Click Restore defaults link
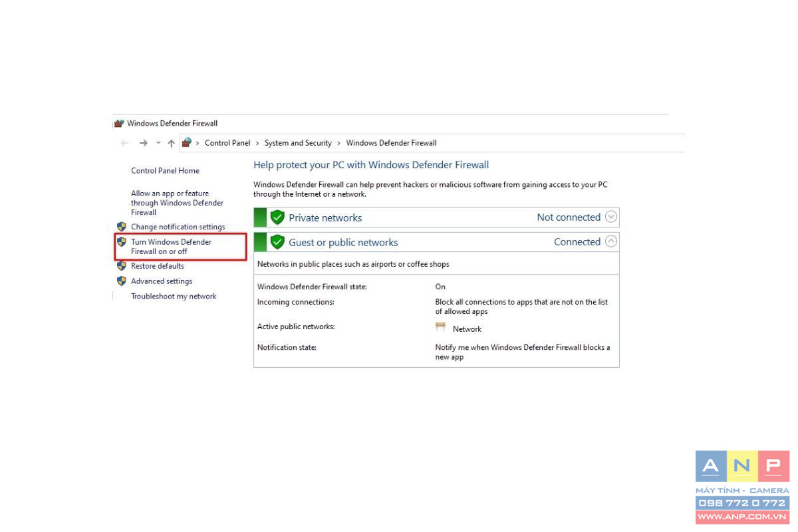798x532 pixels. point(158,266)
